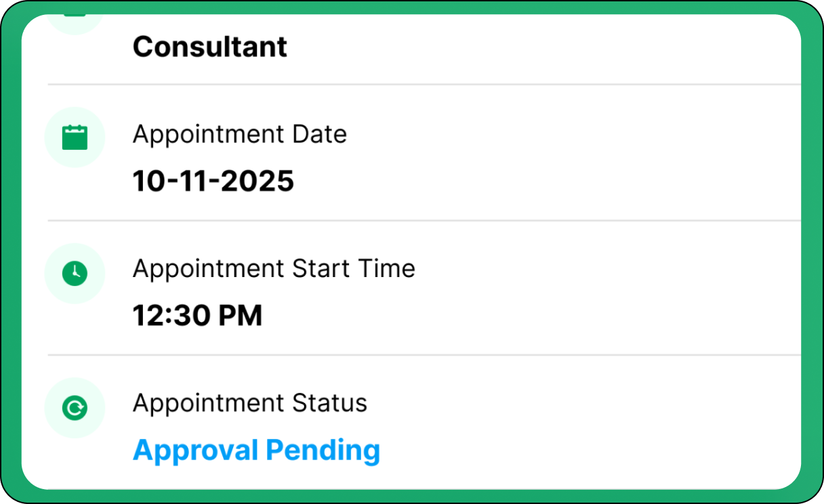This screenshot has height=504, width=824.
Task: Click the Appointment Date label
Action: pos(239,134)
